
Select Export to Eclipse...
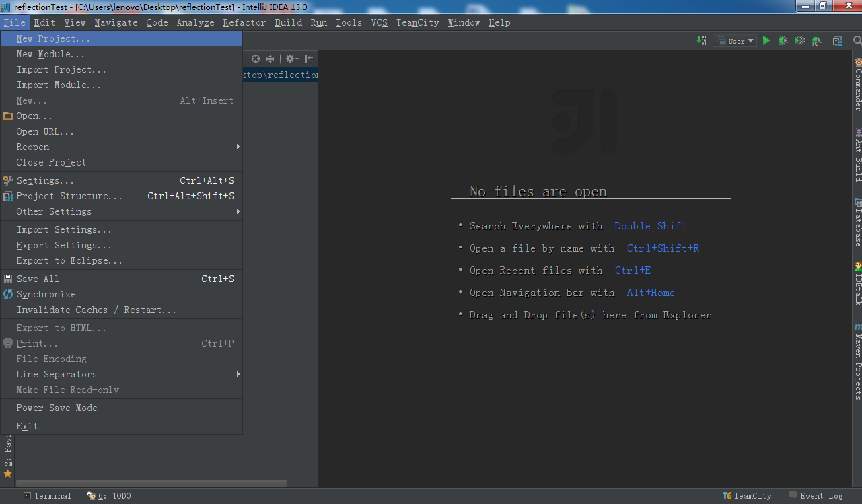pyautogui.click(x=121, y=260)
